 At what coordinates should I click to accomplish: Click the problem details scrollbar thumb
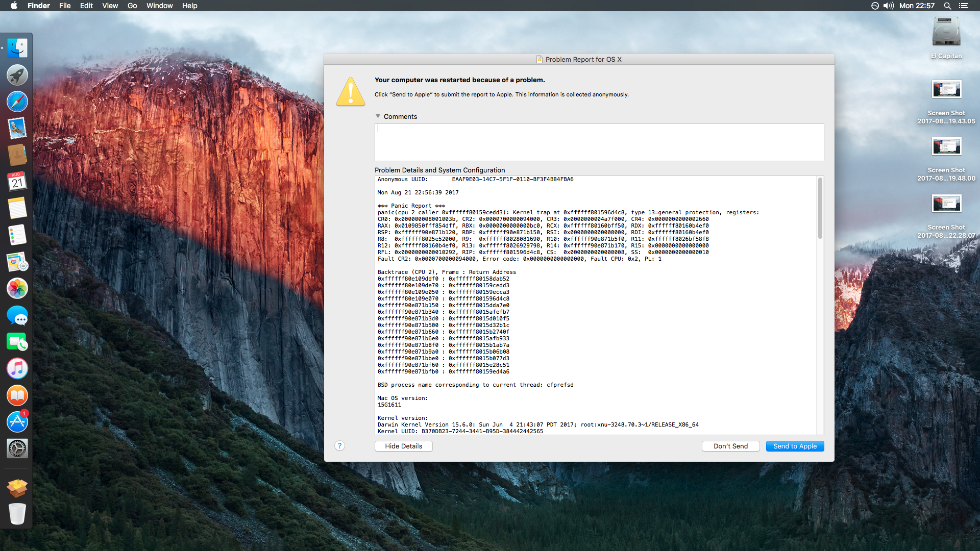click(x=820, y=208)
